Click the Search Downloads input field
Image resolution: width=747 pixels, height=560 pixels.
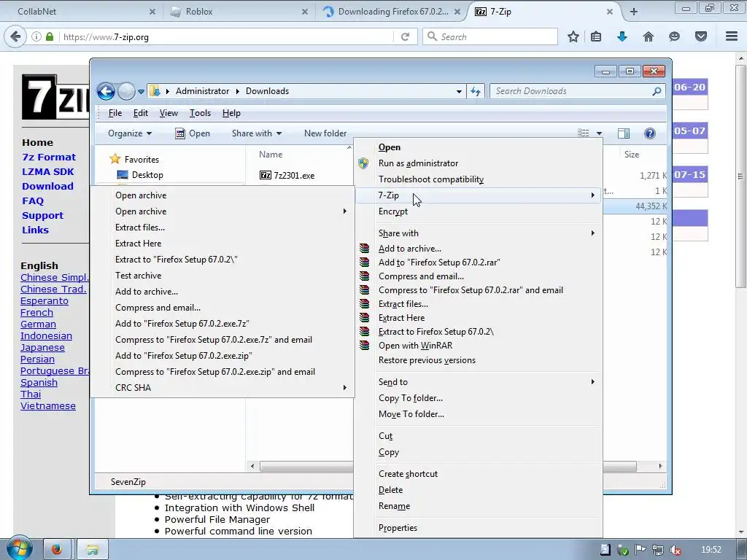tap(578, 91)
